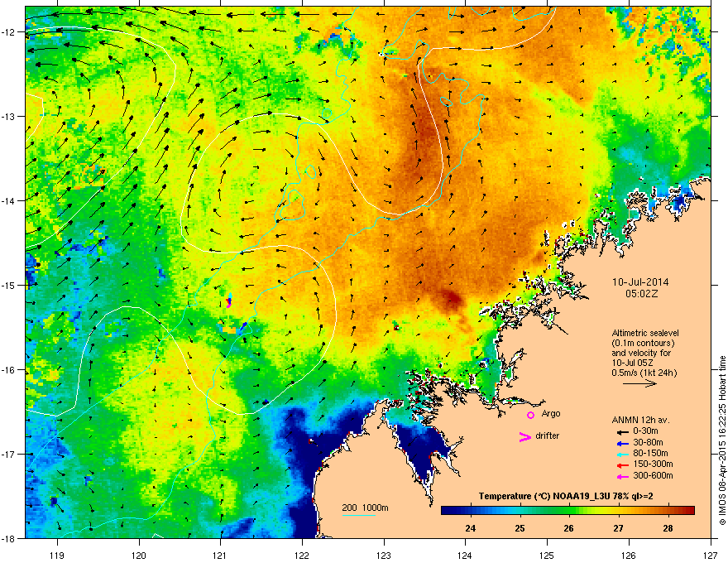Image resolution: width=728 pixels, height=563 pixels.
Task: Click latitude axis label -15
Action: click(x=8, y=285)
